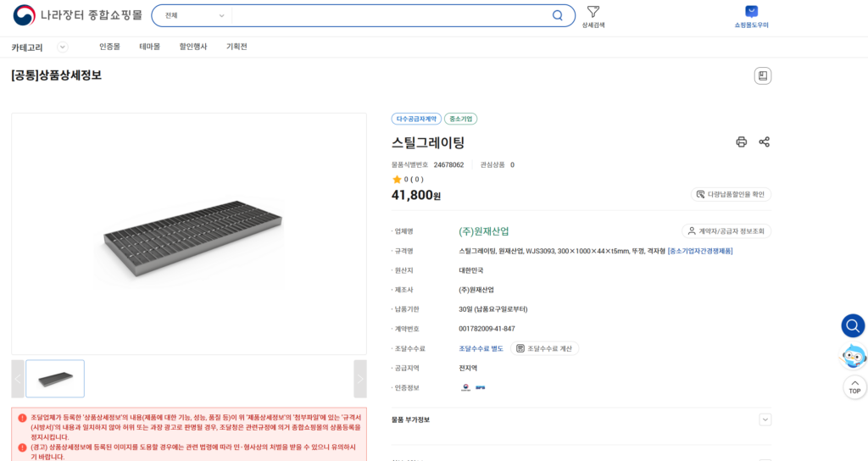Click the 중소기업자간경쟁제품 link
This screenshot has width=868, height=461.
(x=700, y=251)
